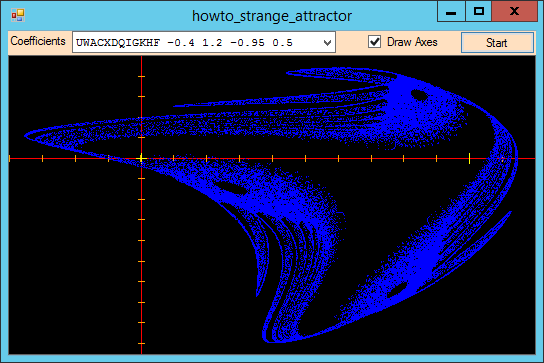Click the leftmost tip of the blue attractor
This screenshot has height=363, width=544.
26,135
